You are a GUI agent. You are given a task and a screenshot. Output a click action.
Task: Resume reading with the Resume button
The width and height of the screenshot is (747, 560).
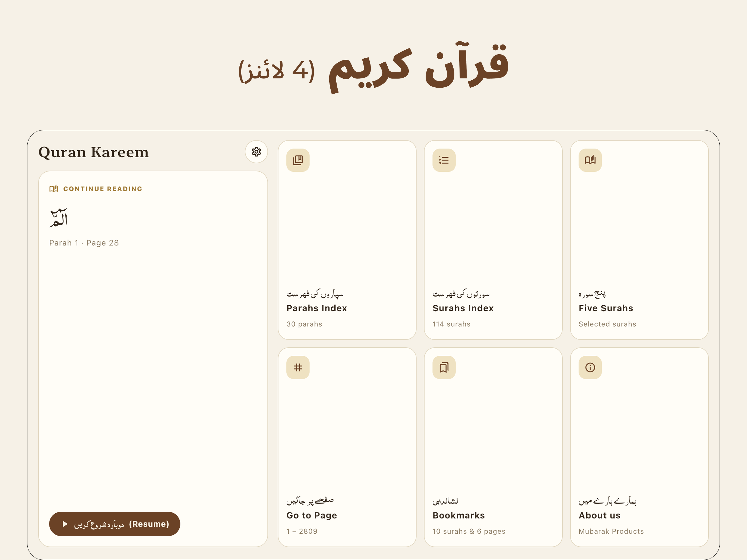click(x=115, y=524)
